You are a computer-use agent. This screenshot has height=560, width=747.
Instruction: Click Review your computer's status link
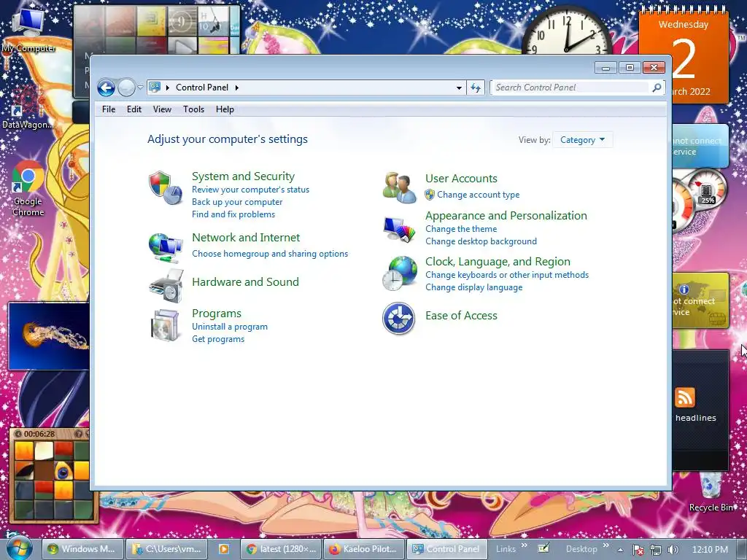pos(251,190)
